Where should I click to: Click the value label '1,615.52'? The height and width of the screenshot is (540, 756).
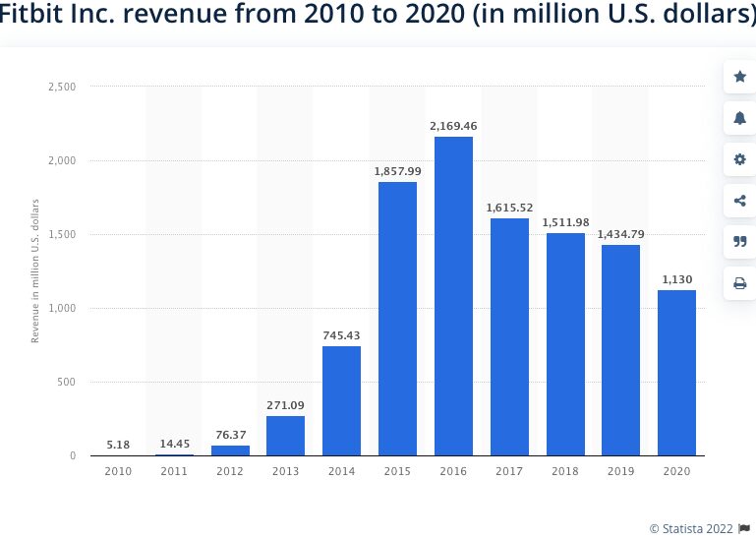click(x=509, y=208)
